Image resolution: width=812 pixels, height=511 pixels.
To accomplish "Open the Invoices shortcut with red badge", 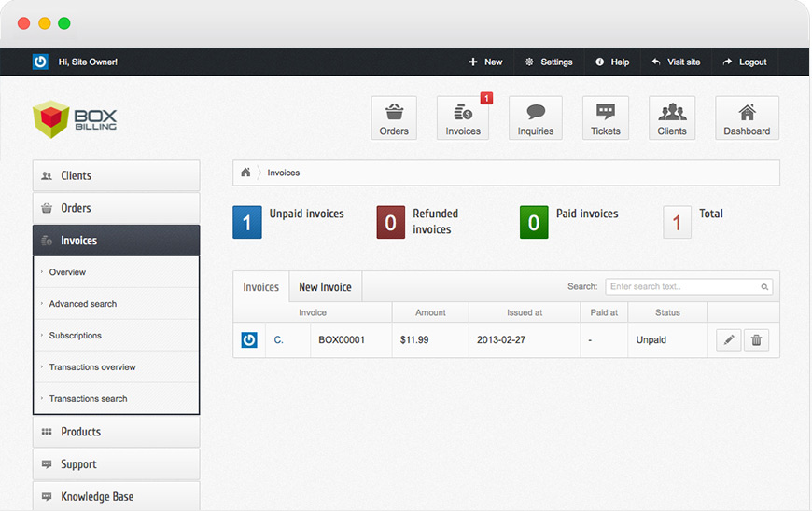I will [x=463, y=117].
